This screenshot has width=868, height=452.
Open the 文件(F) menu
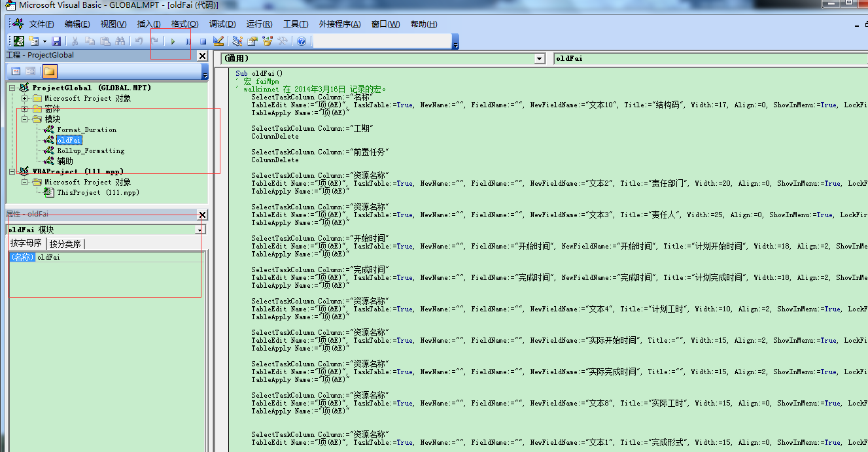click(x=42, y=24)
